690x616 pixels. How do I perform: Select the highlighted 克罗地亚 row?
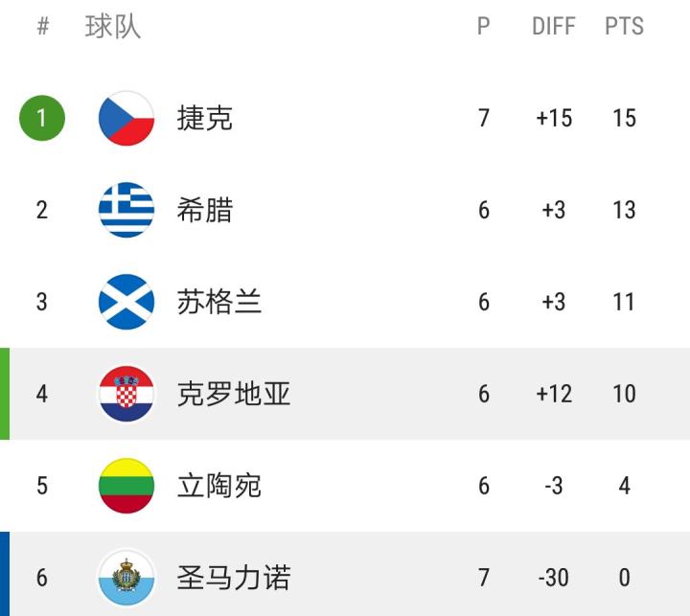345,394
